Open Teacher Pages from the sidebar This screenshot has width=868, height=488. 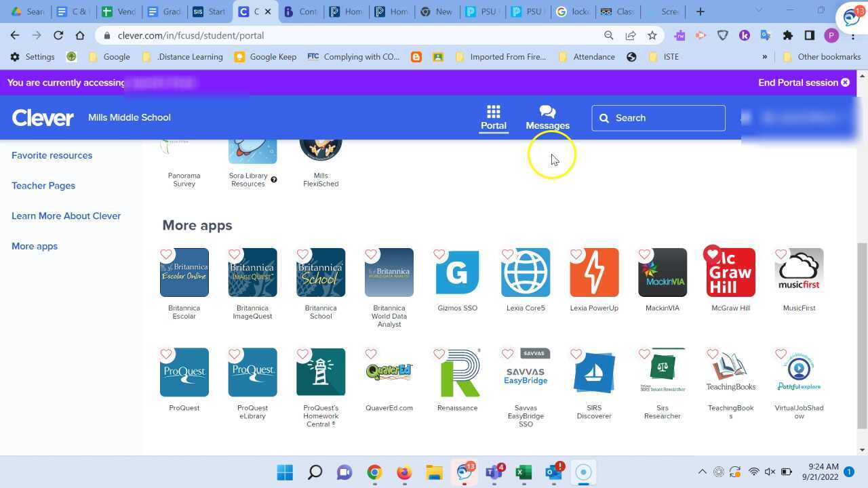[43, 185]
